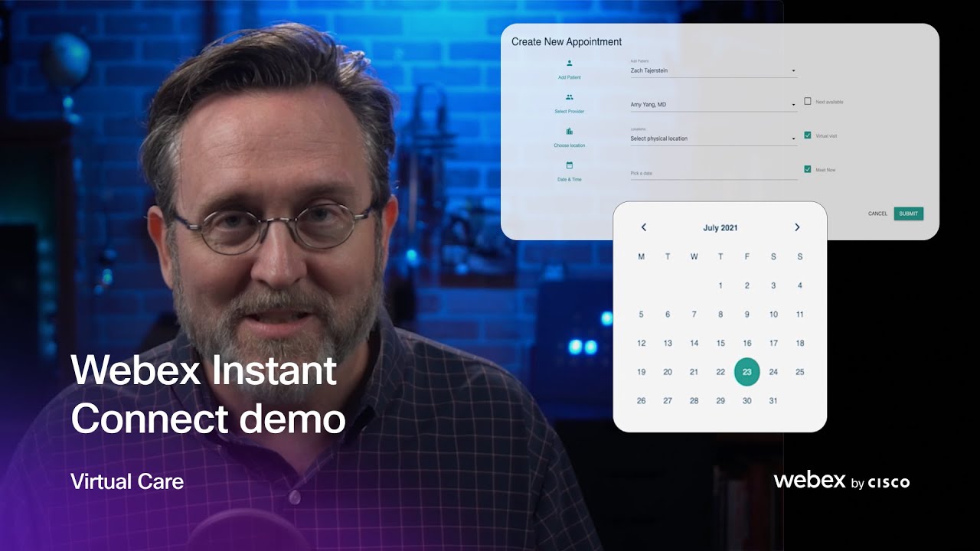Open the Amy Yang, MD provider dropdown
The width and height of the screenshot is (980, 551).
click(714, 105)
